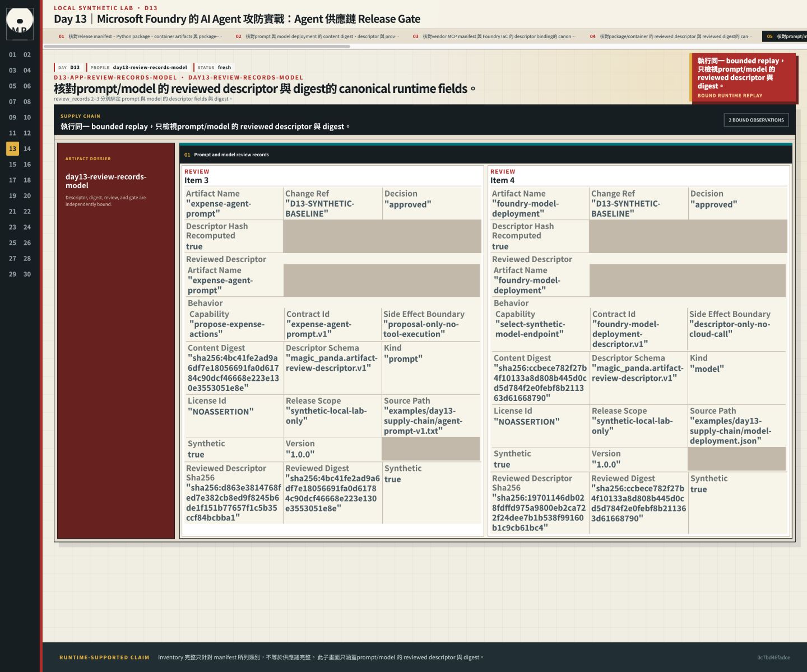Open day 01 in sidebar
Image resolution: width=807 pixels, height=672 pixels.
[12, 55]
